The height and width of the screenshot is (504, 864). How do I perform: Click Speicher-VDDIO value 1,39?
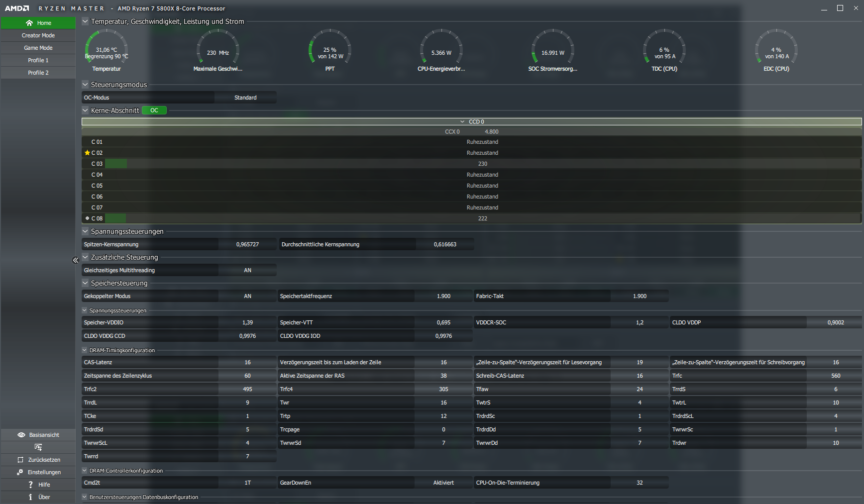[247, 322]
